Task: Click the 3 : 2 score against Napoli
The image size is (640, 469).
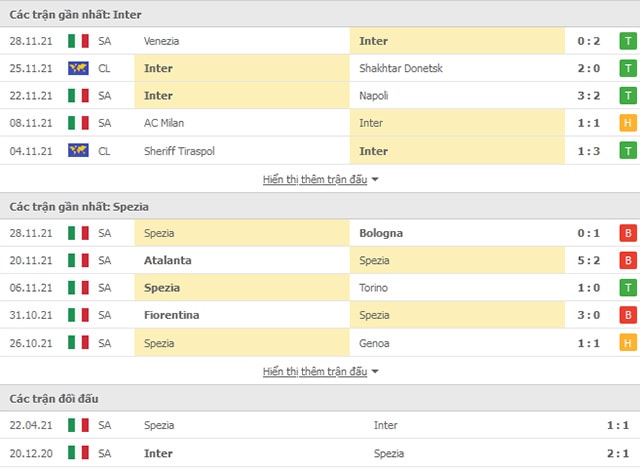Action: pos(589,96)
